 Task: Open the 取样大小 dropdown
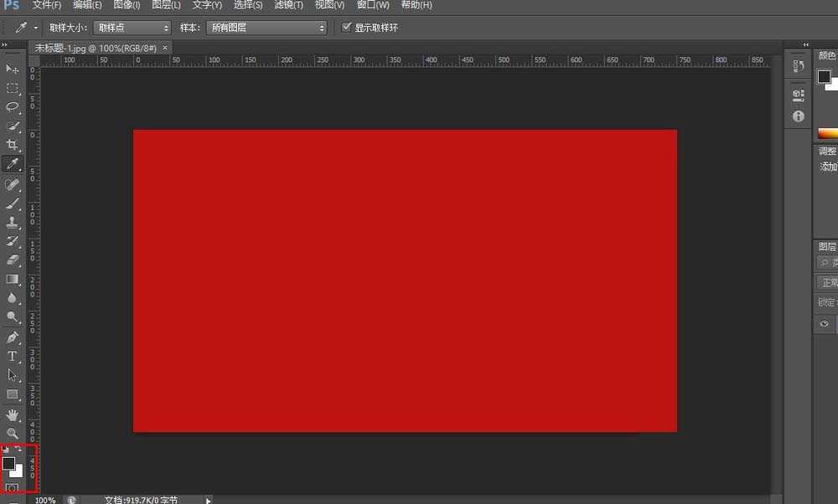(132, 28)
